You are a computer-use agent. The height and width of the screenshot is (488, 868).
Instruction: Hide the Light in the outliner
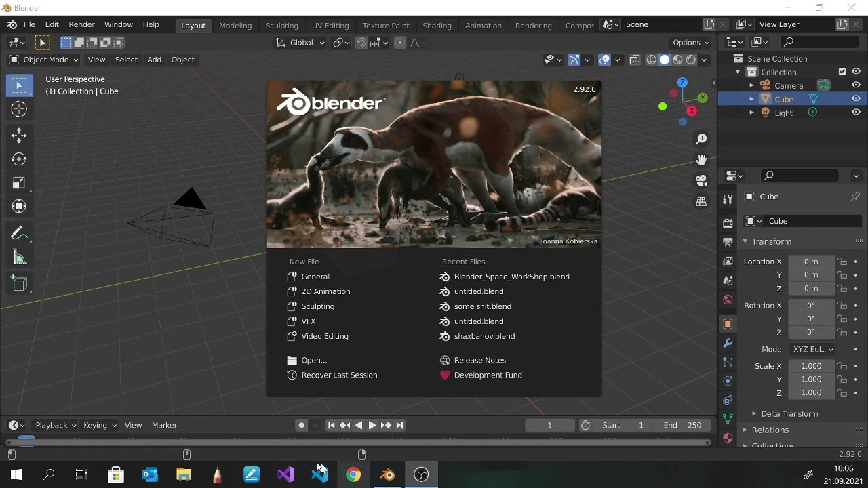tap(856, 113)
